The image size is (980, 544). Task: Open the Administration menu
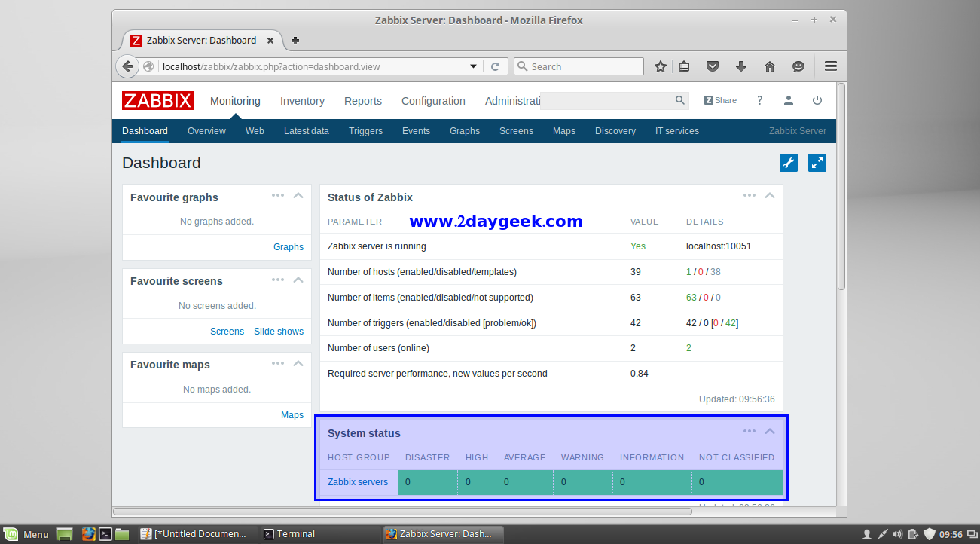[x=512, y=101]
